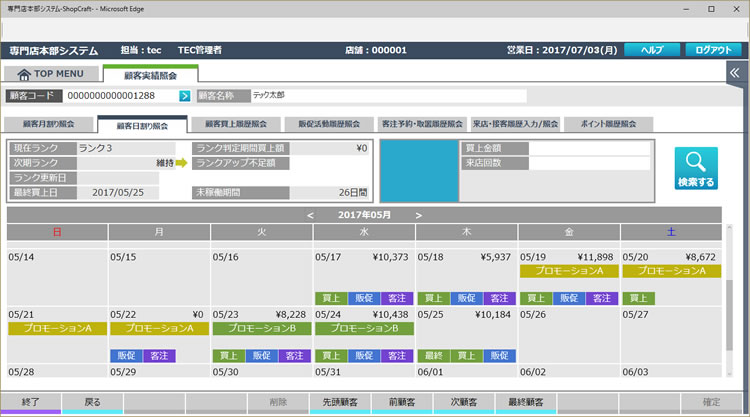Viewport: 750px width, 417px height.
Task: Click the 買上 tag on 05/17
Action: click(328, 298)
